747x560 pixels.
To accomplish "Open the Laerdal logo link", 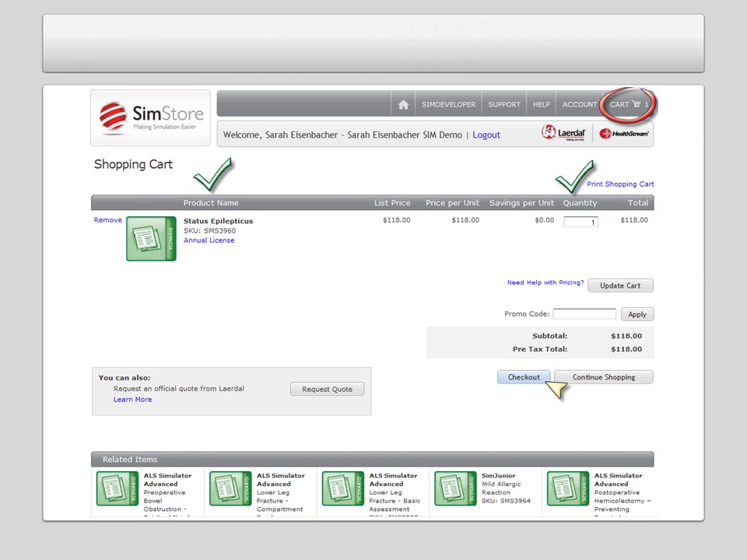I will (x=563, y=133).
